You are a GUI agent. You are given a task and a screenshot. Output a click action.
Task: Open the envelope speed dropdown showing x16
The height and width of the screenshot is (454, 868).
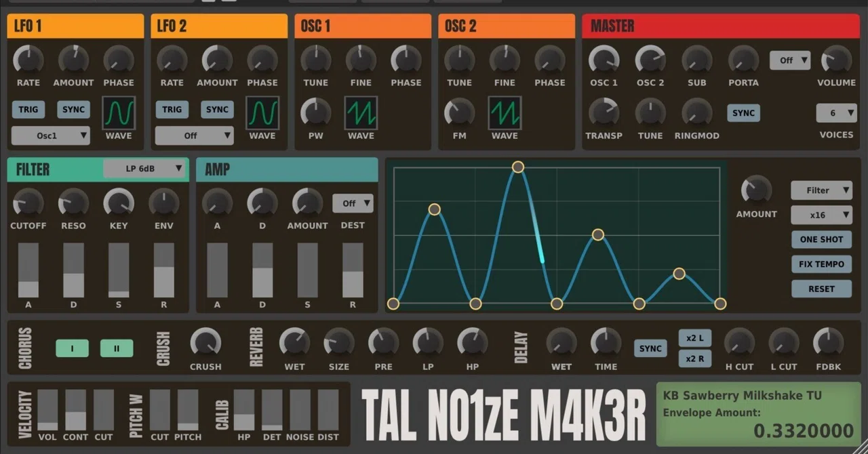pos(822,215)
